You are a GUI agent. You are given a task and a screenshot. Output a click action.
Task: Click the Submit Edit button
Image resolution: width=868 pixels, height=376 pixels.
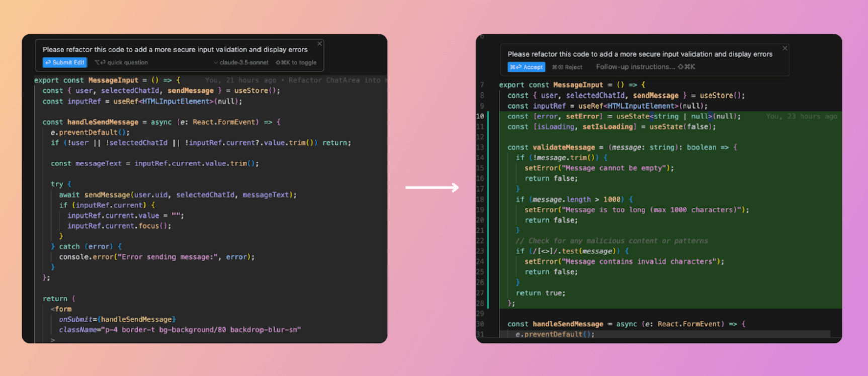pos(65,63)
